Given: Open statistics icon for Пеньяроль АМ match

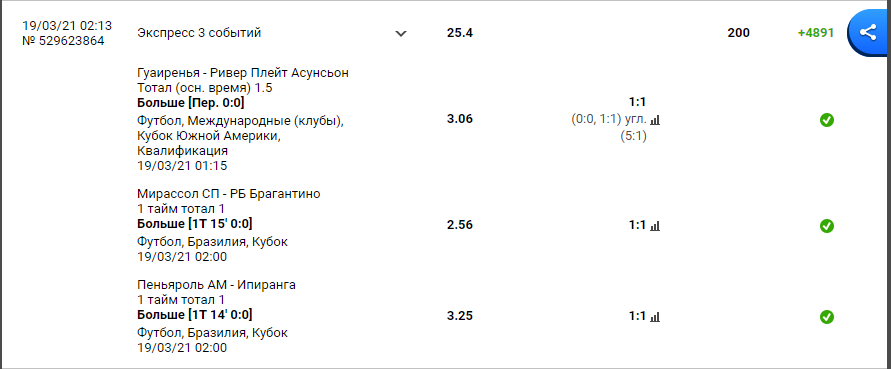Looking at the screenshot, I should coord(655,317).
